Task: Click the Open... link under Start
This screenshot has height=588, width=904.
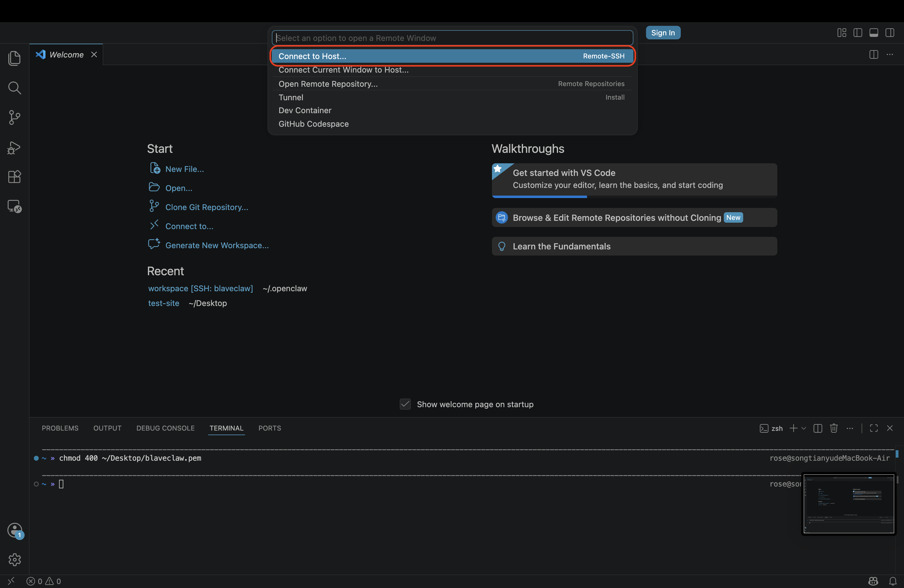Action: (x=179, y=188)
